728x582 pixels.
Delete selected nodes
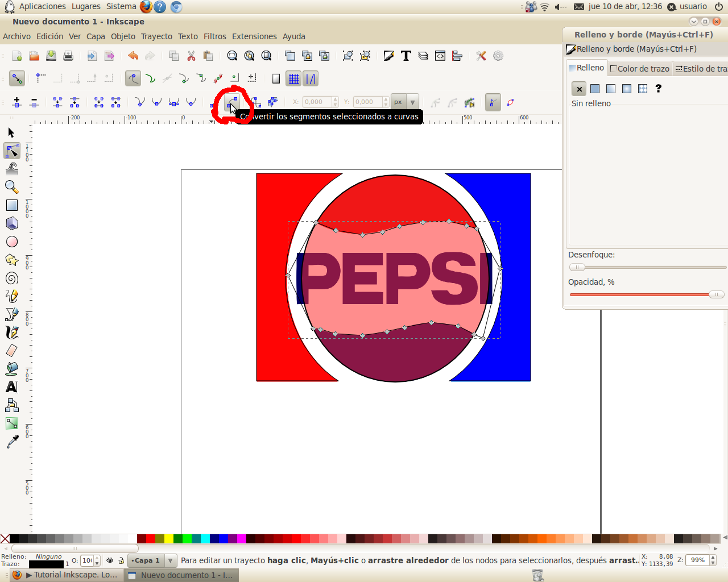click(x=32, y=102)
